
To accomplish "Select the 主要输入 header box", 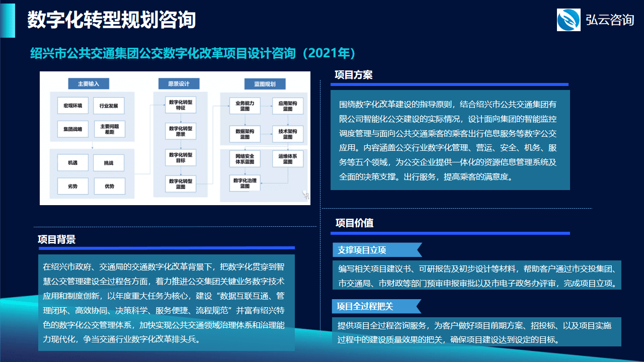I will coord(89,83).
